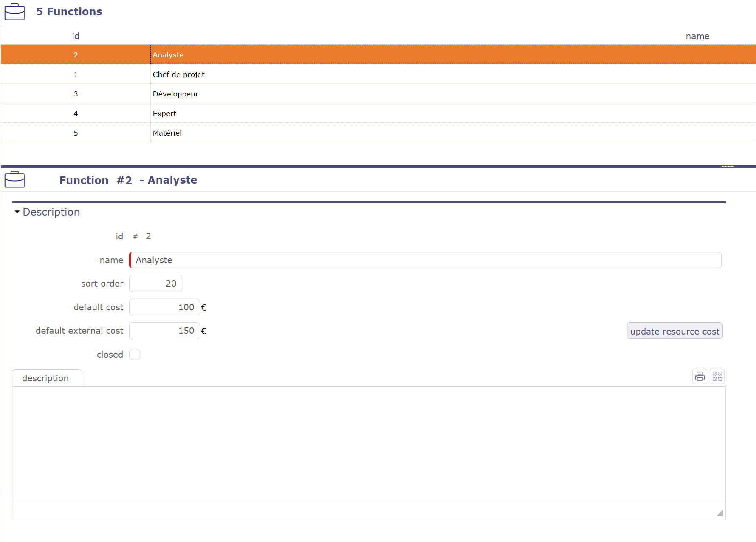This screenshot has width=756, height=542.
Task: Click the print icon above the description editor
Action: pyautogui.click(x=700, y=376)
